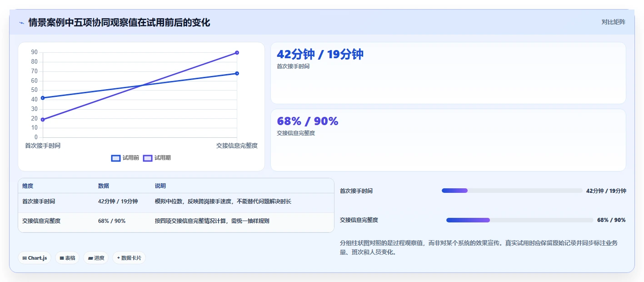This screenshot has width=644, height=282.
Task: Click the 首次接手时间 progress bar
Action: (x=512, y=191)
